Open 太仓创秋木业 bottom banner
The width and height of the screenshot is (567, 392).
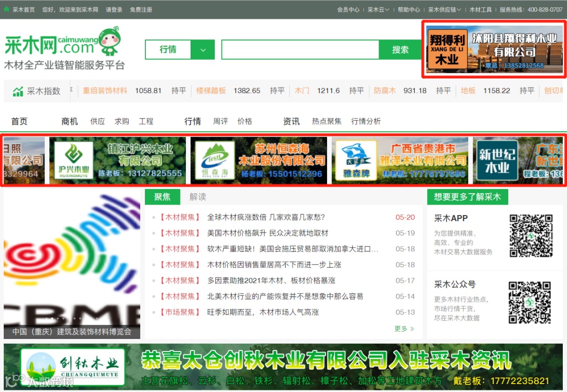click(283, 367)
